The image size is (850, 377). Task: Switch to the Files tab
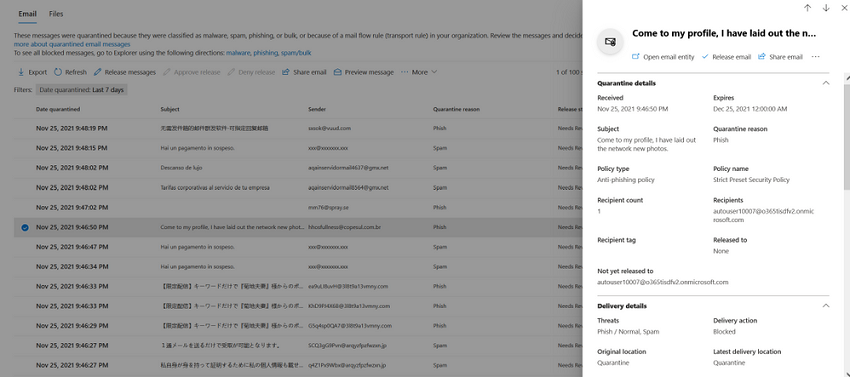56,14
